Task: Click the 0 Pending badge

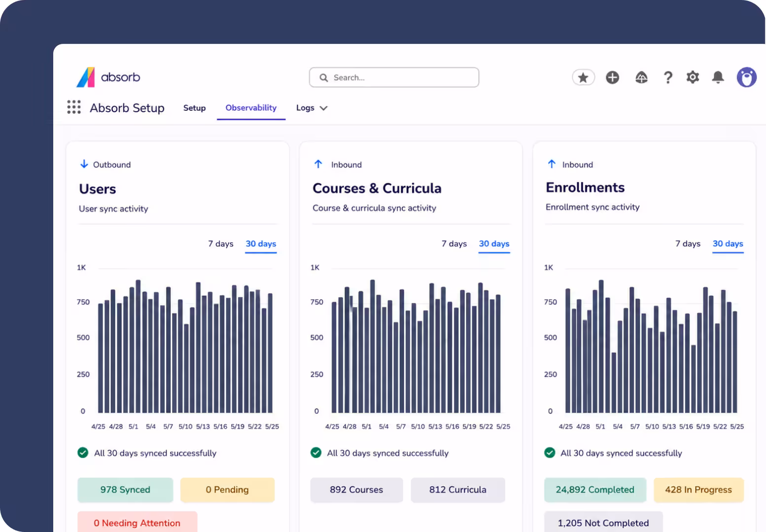Action: (227, 490)
